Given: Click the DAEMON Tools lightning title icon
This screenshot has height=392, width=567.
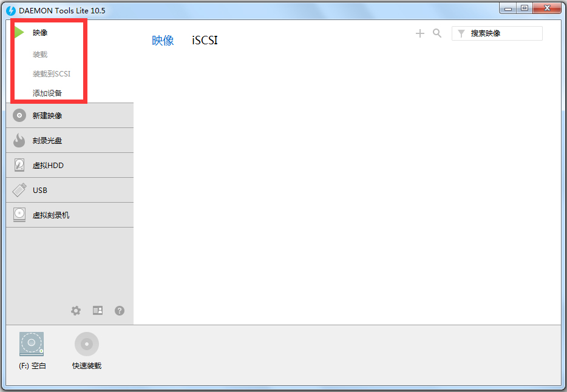Looking at the screenshot, I should point(11,11).
